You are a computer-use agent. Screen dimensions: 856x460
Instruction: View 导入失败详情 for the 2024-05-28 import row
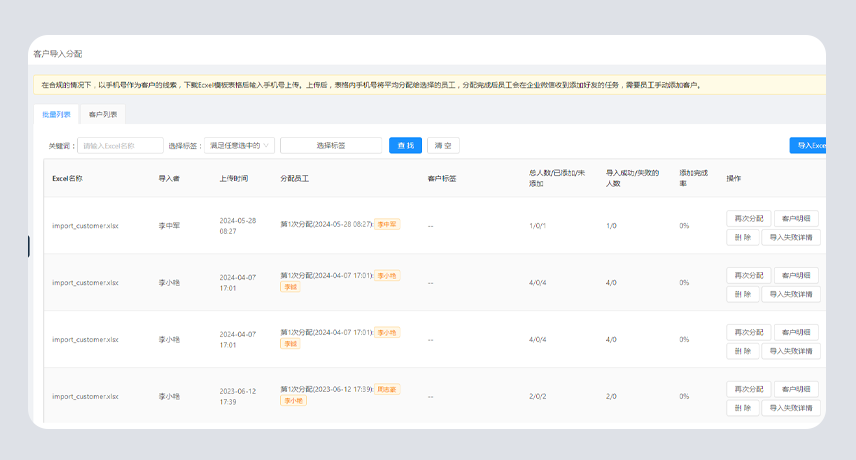click(791, 238)
